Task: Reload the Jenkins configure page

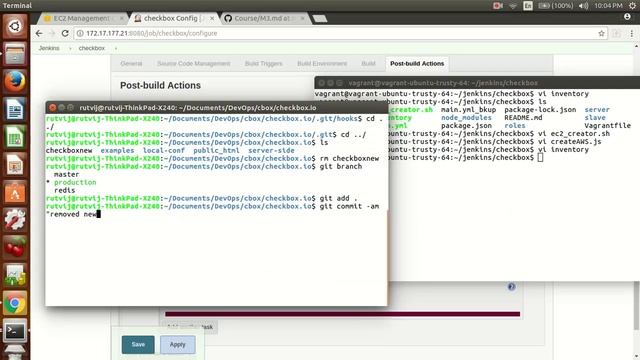Action: click(x=65, y=33)
